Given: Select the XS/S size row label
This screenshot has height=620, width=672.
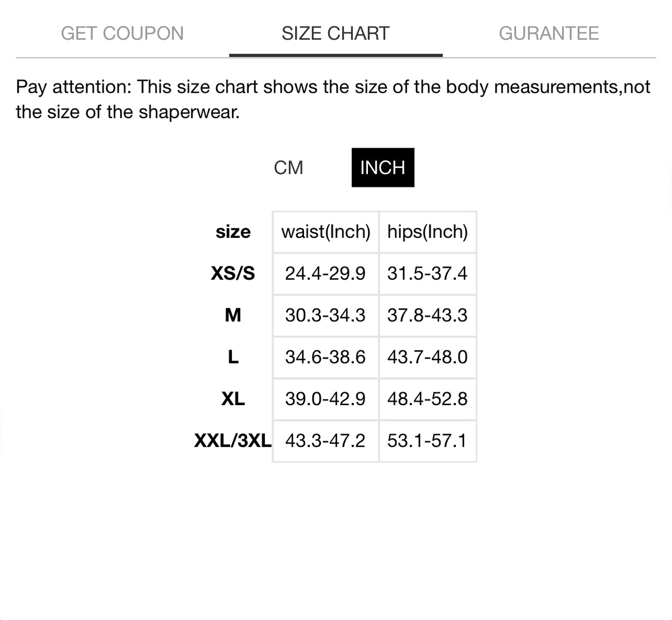Looking at the screenshot, I should [233, 274].
